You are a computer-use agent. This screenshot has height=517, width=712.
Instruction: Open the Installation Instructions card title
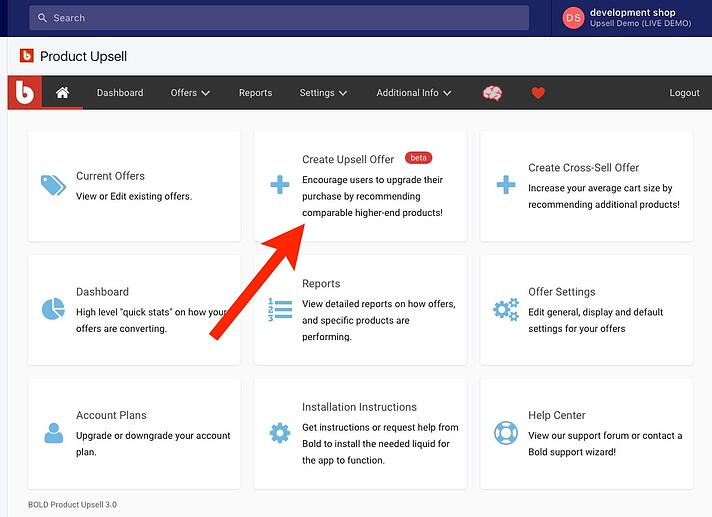click(359, 407)
